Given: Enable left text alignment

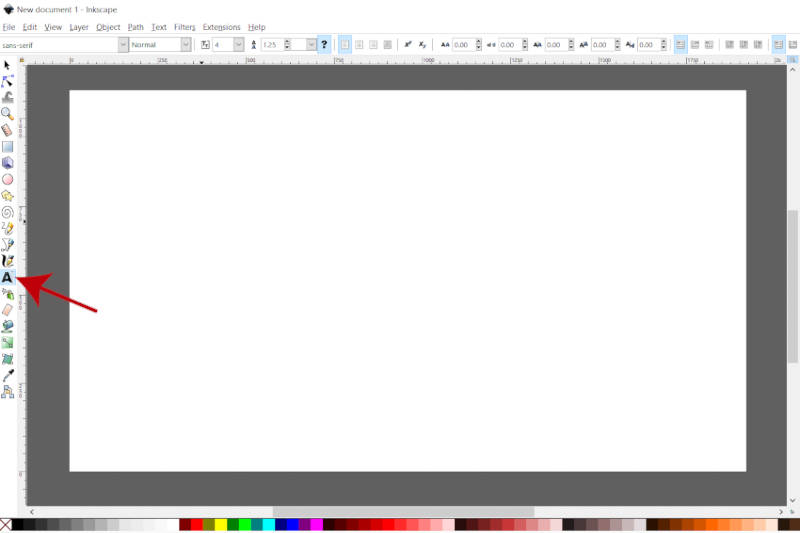Looking at the screenshot, I should point(345,45).
